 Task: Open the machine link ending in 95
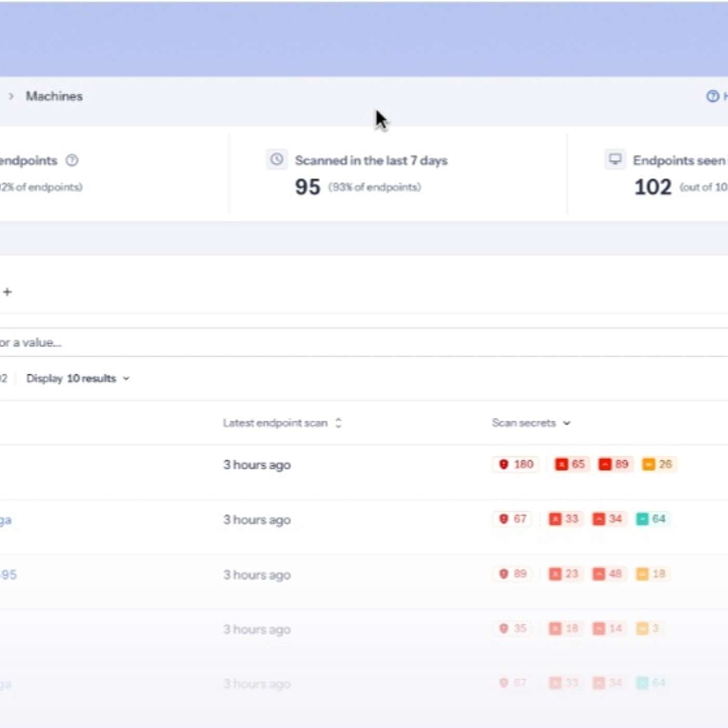pyautogui.click(x=8, y=575)
